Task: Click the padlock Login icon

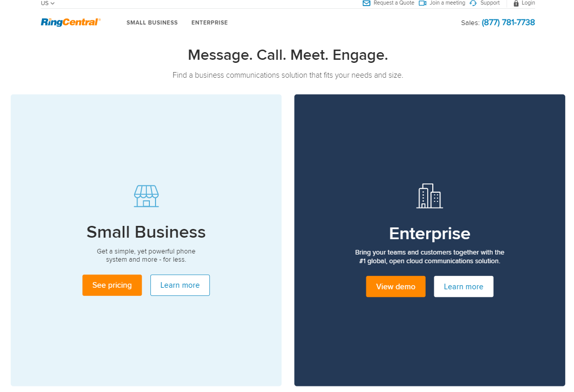Action: [516, 3]
